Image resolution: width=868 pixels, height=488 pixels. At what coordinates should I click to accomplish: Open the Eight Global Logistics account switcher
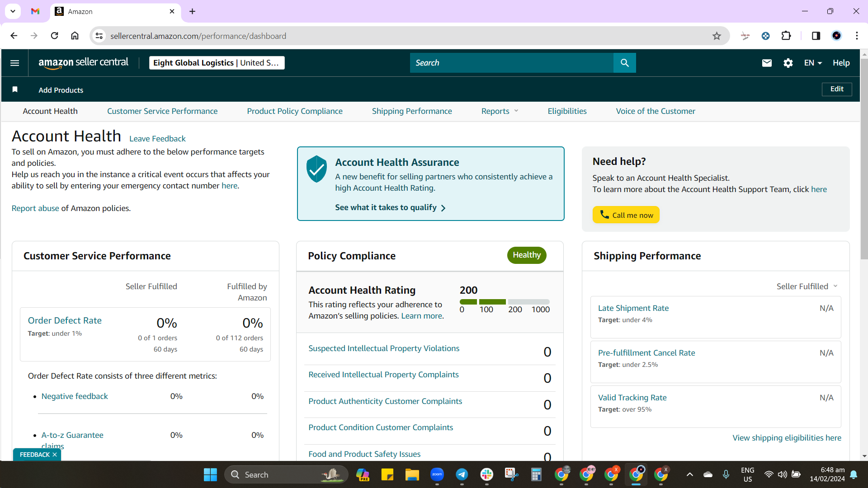[x=217, y=63]
